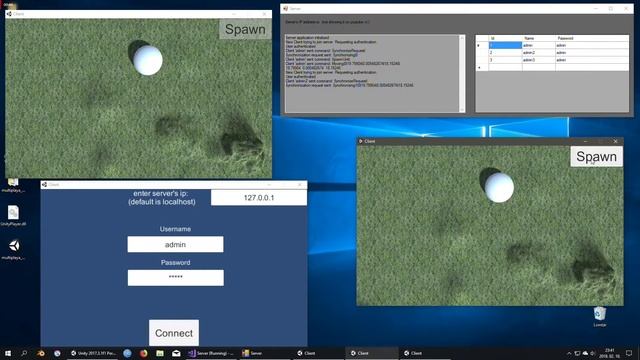Select the first row header arrow in Server table
The image size is (640, 360).
[482, 45]
